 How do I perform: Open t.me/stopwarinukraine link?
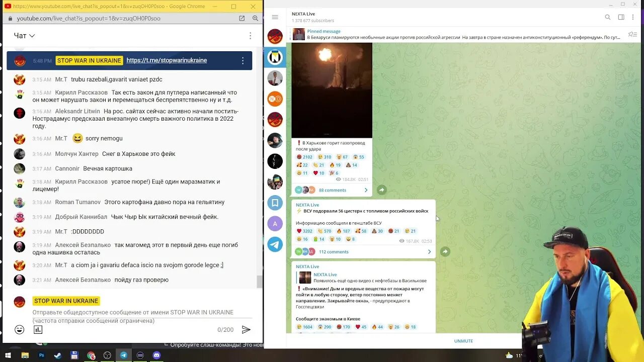pyautogui.click(x=167, y=60)
